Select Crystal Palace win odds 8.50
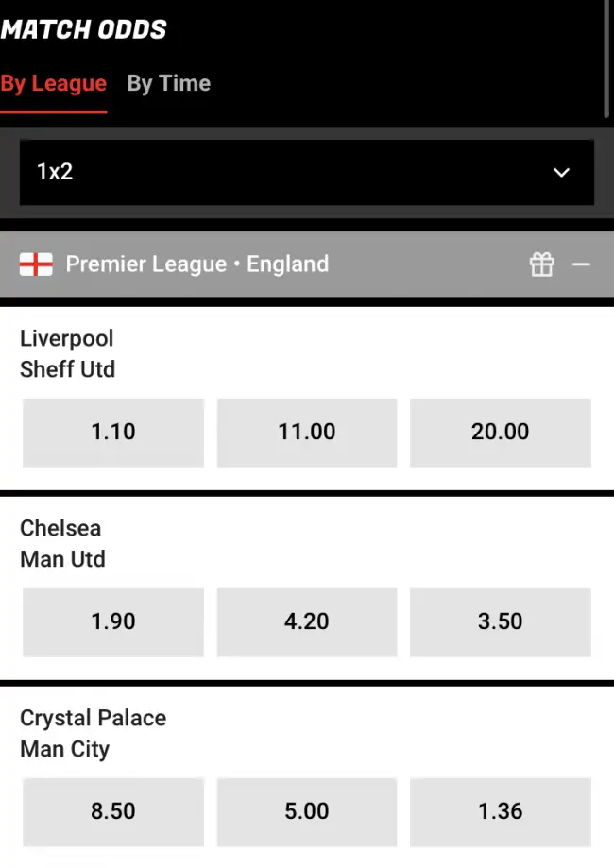This screenshot has height=868, width=614. pos(113,811)
